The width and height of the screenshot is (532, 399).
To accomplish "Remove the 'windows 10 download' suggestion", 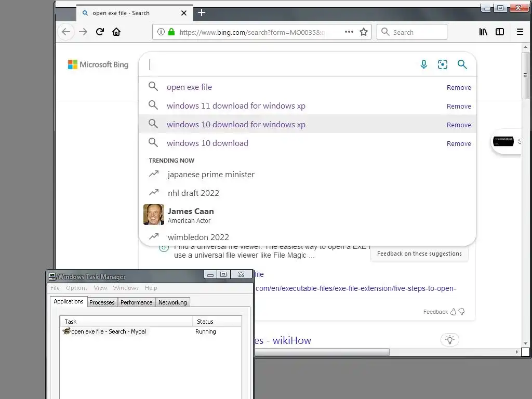I will pos(459,143).
